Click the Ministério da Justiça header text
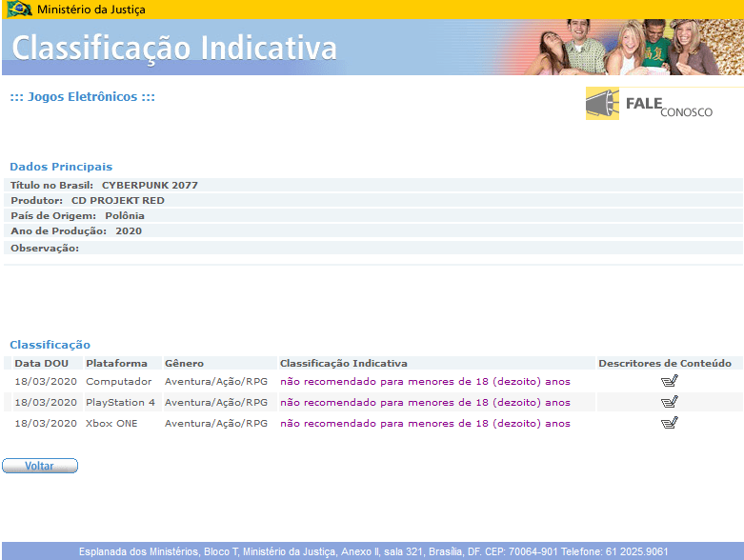This screenshot has height=560, width=744. (x=91, y=10)
